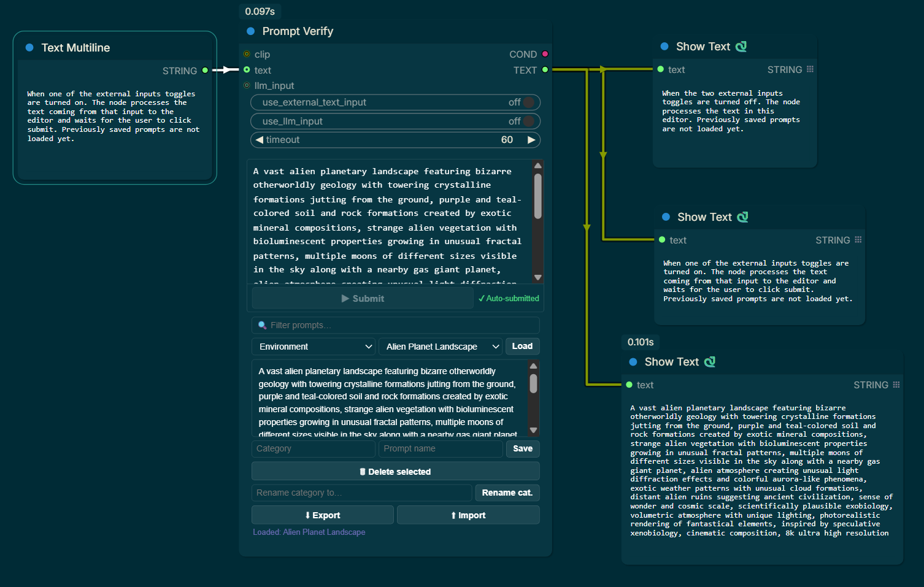
Task: Click the COND output socket
Action: click(x=545, y=54)
